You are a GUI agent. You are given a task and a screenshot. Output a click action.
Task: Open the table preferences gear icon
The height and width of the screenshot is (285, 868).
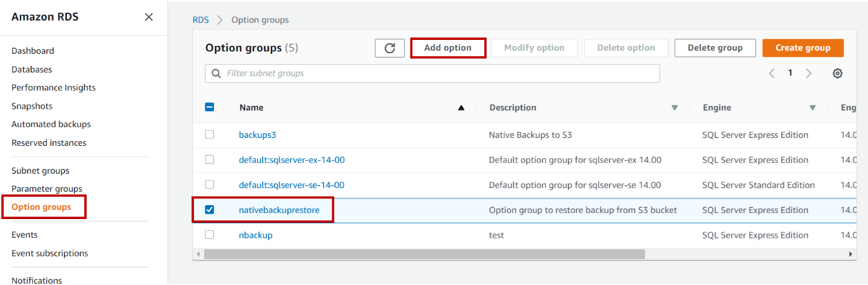coord(838,73)
